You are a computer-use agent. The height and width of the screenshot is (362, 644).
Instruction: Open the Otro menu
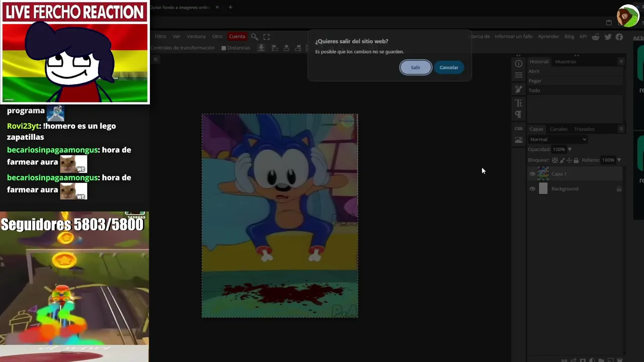click(x=217, y=36)
